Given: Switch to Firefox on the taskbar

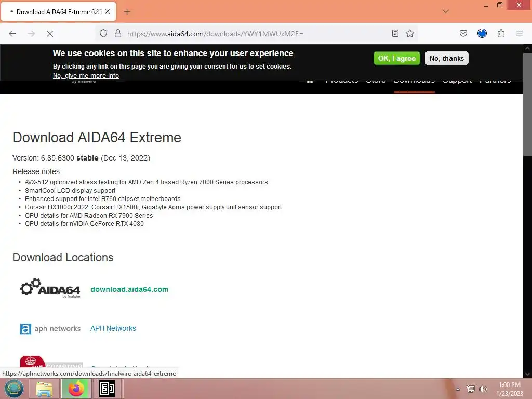Looking at the screenshot, I should coord(76,389).
